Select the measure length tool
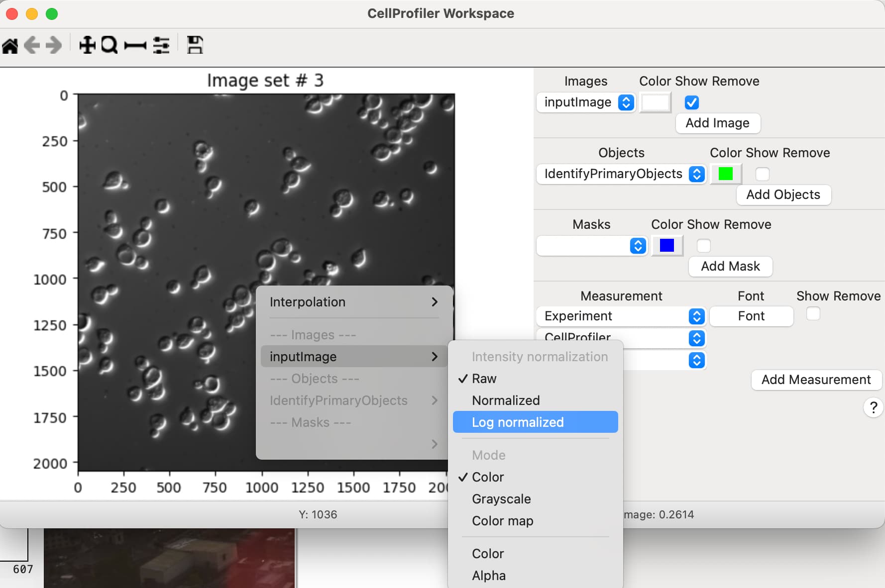885x588 pixels. click(x=135, y=44)
